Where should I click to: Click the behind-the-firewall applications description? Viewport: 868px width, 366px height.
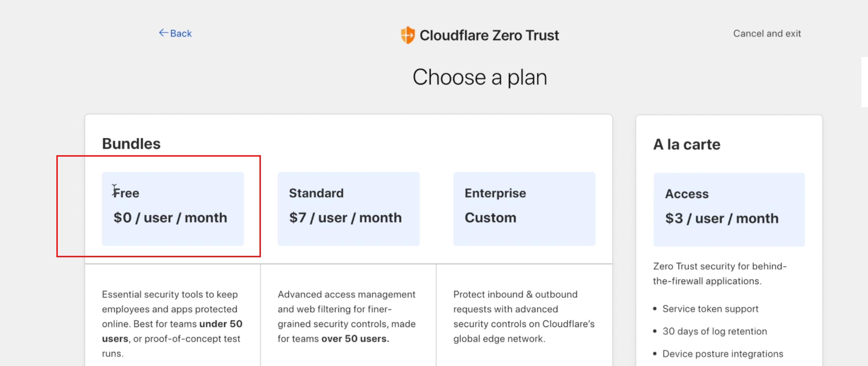[720, 273]
